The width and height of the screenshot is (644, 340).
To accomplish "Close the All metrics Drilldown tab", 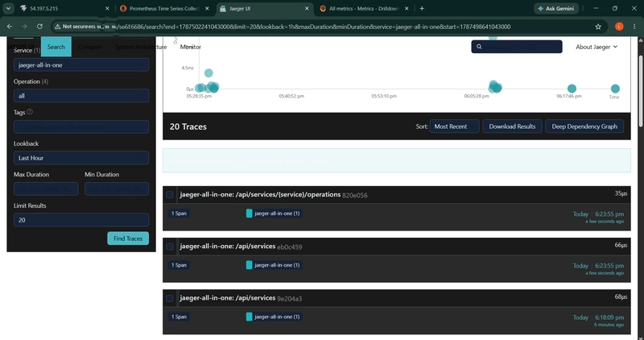I will [x=407, y=8].
